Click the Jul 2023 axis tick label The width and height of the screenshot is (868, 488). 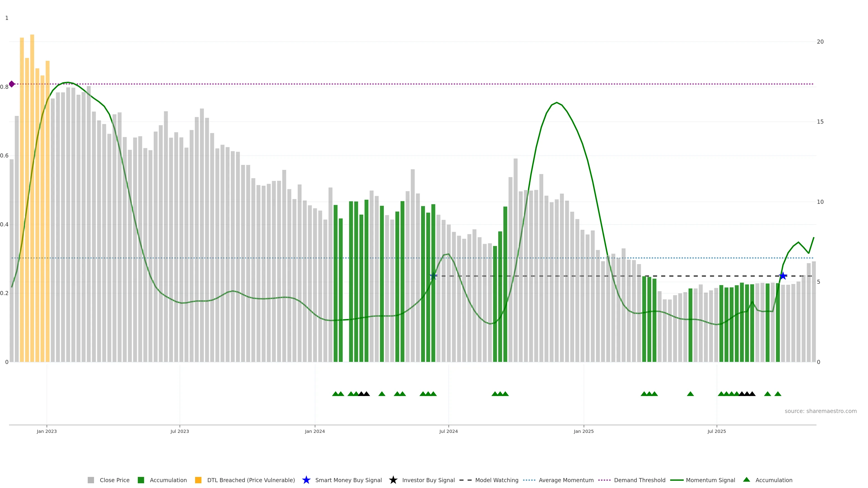click(180, 432)
